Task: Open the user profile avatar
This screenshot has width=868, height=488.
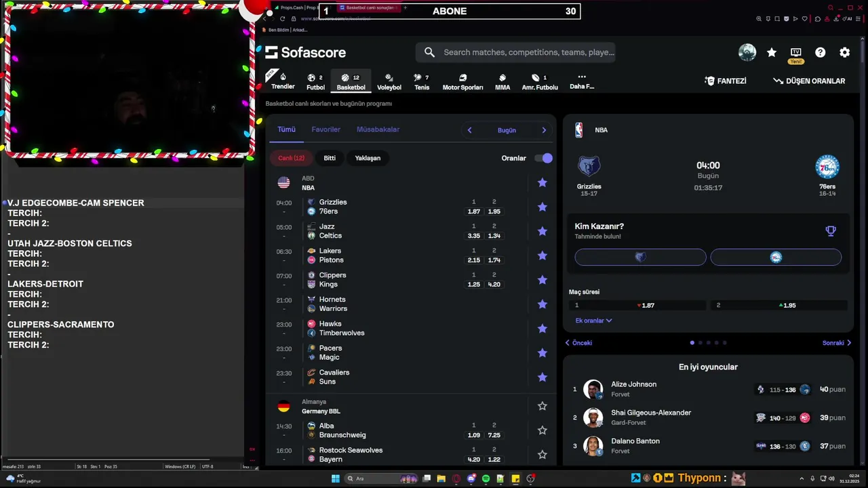Action: coord(747,52)
